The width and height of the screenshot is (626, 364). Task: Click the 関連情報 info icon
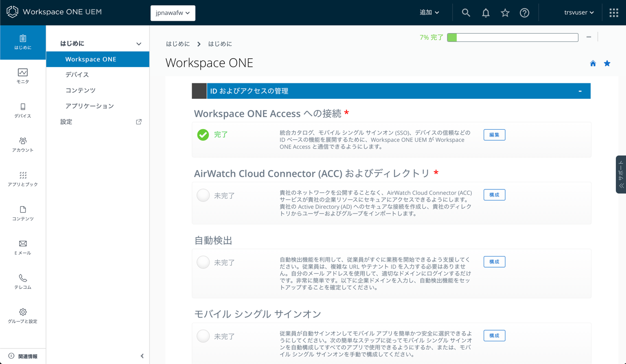coord(11,356)
